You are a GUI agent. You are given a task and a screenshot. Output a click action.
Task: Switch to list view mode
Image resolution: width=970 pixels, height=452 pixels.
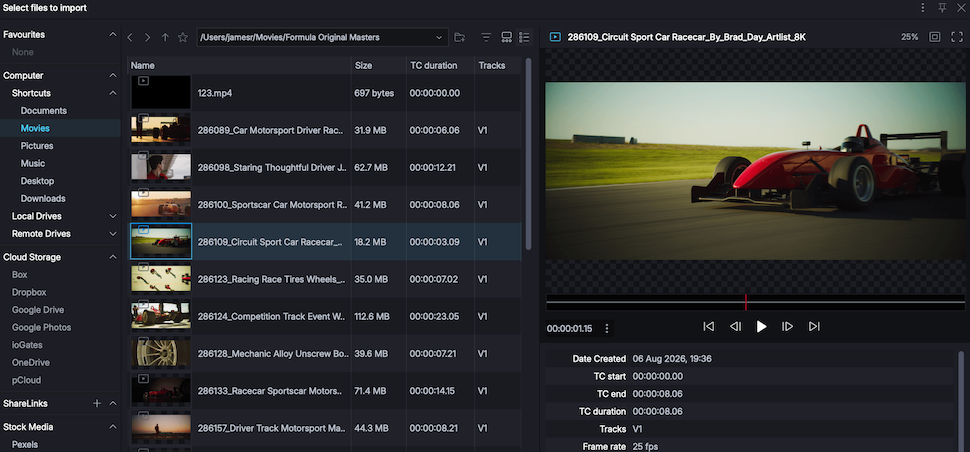click(525, 38)
